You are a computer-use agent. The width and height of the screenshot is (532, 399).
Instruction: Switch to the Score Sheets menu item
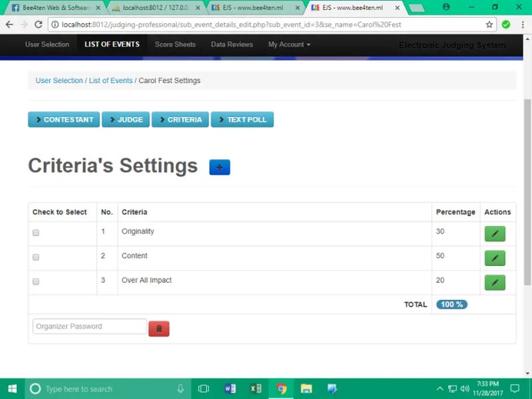pyautogui.click(x=175, y=45)
